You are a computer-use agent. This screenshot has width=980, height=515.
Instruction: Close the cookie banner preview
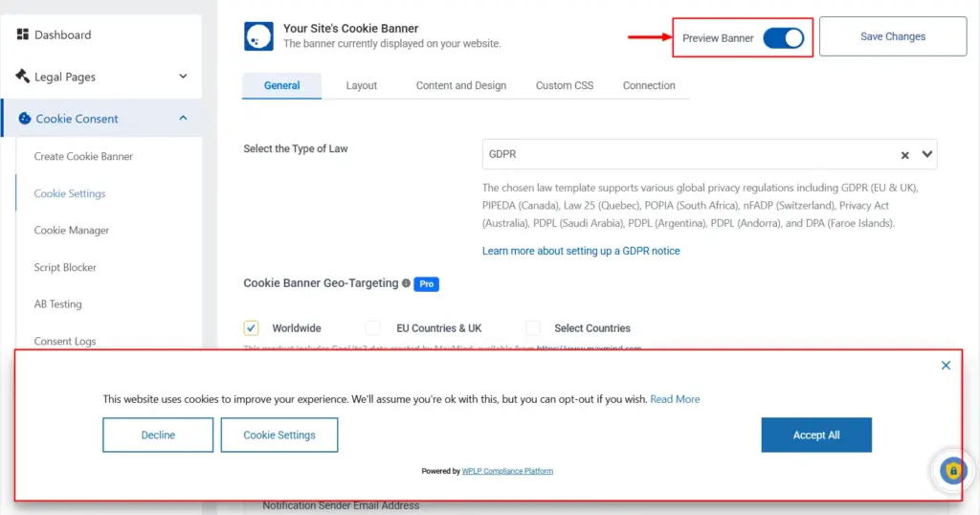tap(946, 366)
